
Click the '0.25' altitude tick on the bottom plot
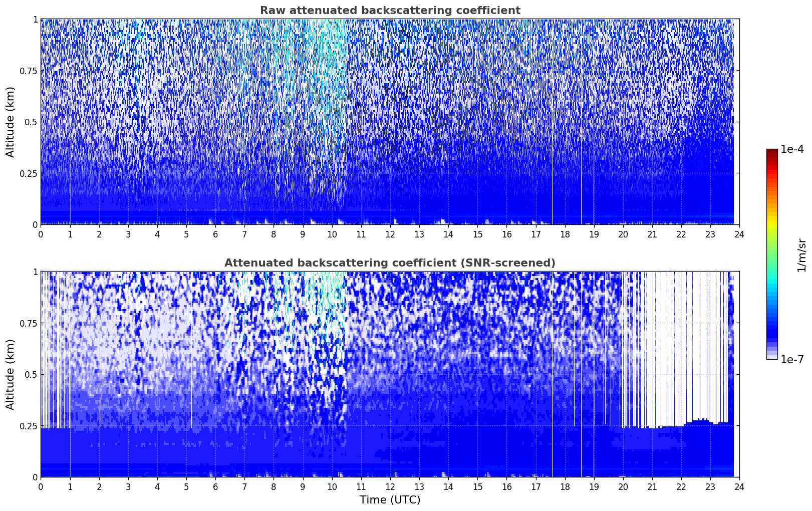(x=29, y=426)
